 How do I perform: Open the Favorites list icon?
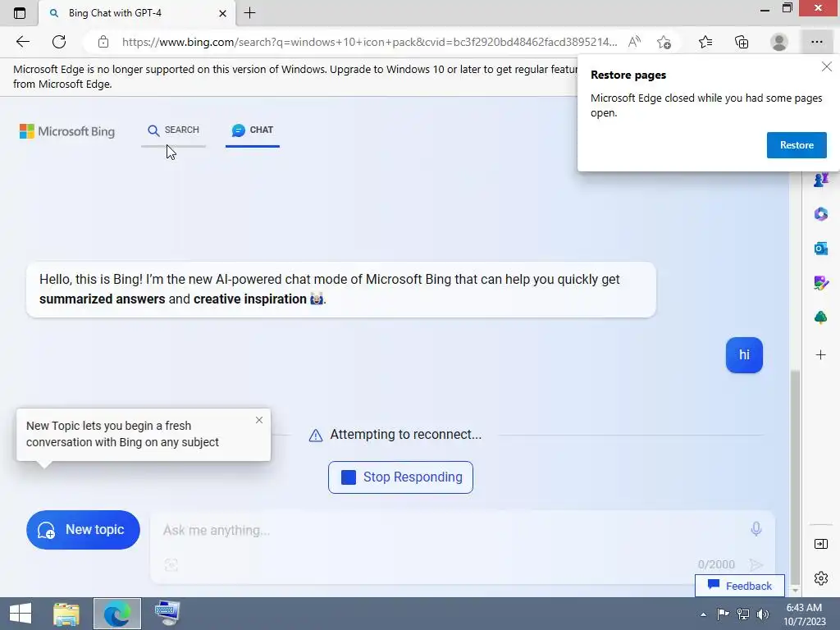[705, 42]
